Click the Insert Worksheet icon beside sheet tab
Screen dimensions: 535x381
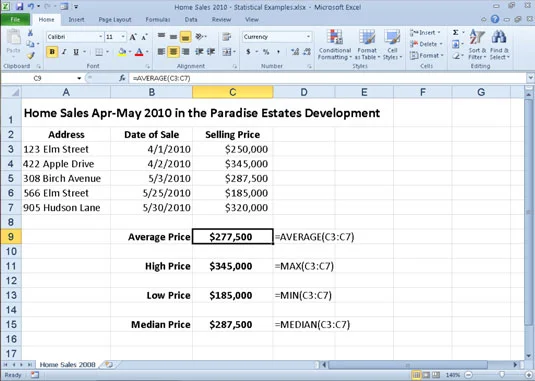click(109, 365)
